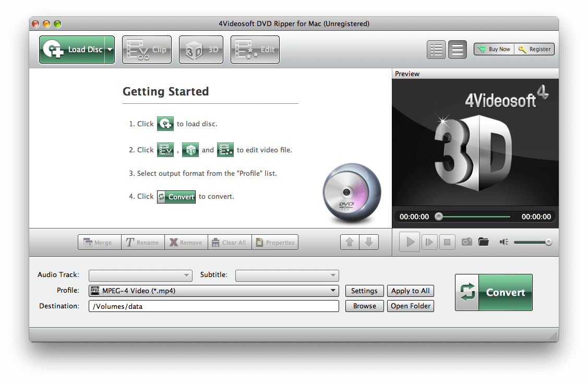
Task: Click the Buy Now button
Action: click(x=494, y=49)
